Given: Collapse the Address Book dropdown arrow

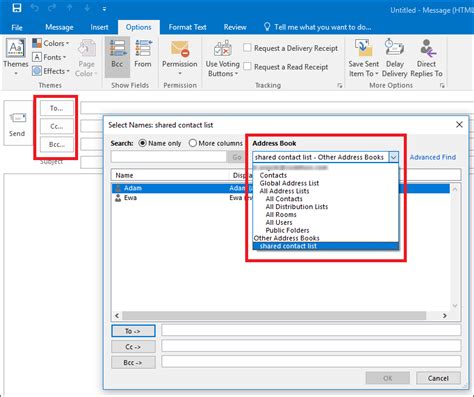Looking at the screenshot, I should [394, 157].
